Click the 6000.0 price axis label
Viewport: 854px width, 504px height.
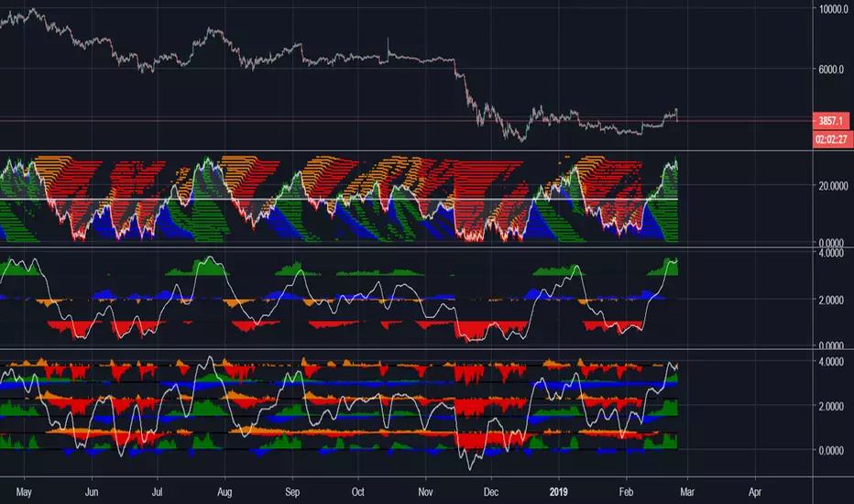click(x=833, y=70)
